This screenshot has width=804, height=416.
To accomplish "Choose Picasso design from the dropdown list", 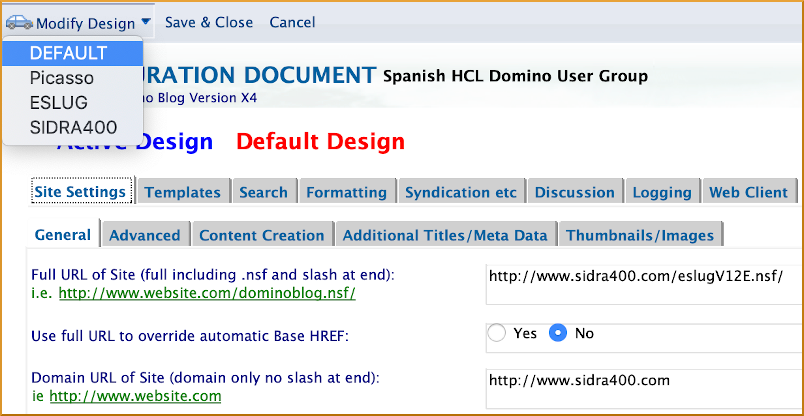I will 61,77.
